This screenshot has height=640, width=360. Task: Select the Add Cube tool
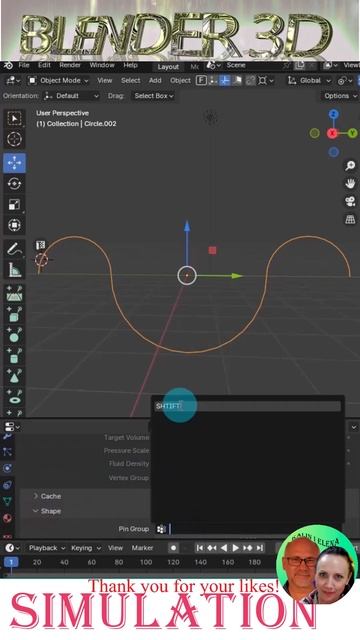tap(14, 314)
